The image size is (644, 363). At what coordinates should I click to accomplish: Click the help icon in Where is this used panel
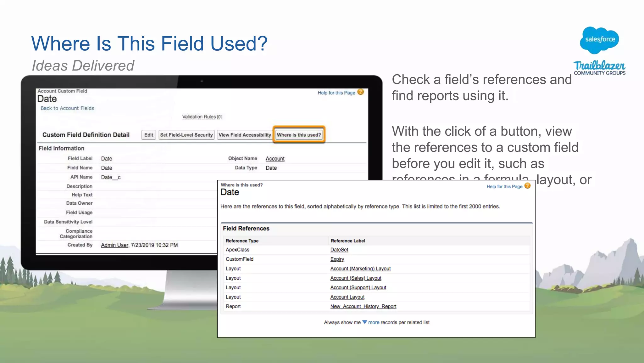(x=528, y=186)
